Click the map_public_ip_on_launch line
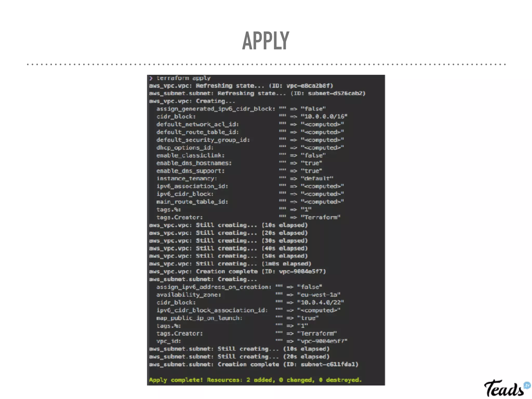This screenshot has height=399, width=532. [x=237, y=318]
